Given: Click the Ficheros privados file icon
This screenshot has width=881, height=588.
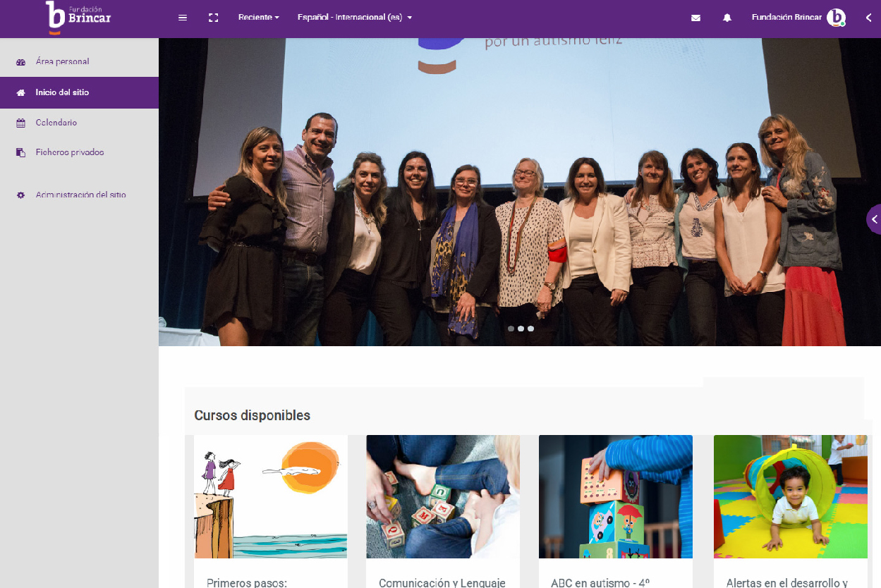Looking at the screenshot, I should click(20, 152).
